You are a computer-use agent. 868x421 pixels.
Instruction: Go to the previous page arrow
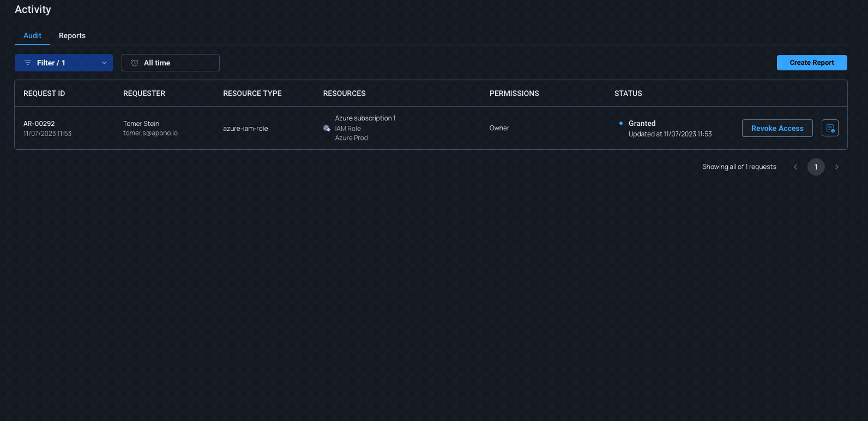coord(795,167)
